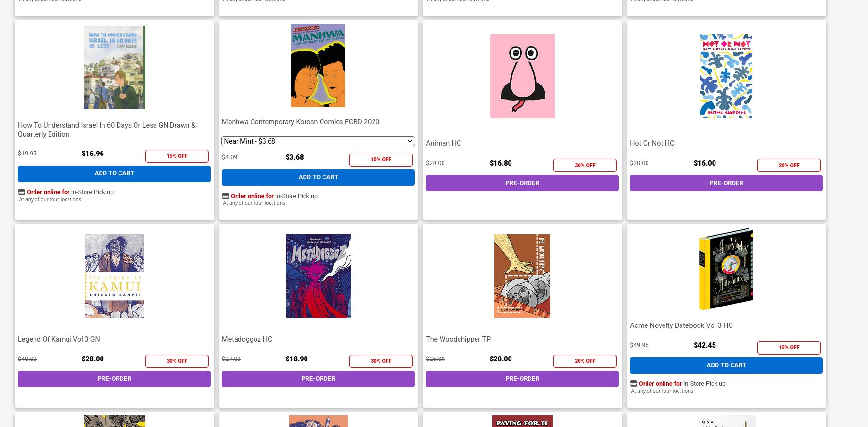Image resolution: width=868 pixels, height=427 pixels.
Task: Open The Woodchipper cover thumbnail
Action: pos(522,276)
